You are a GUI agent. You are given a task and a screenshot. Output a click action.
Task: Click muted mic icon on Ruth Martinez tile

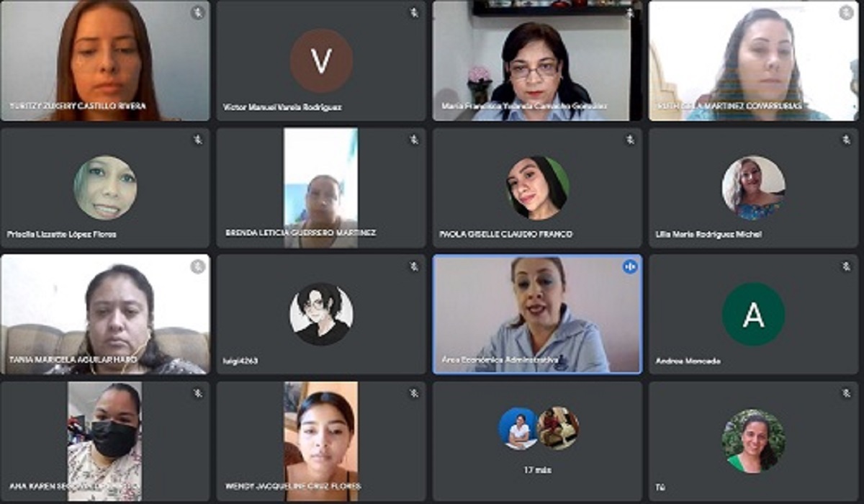846,12
